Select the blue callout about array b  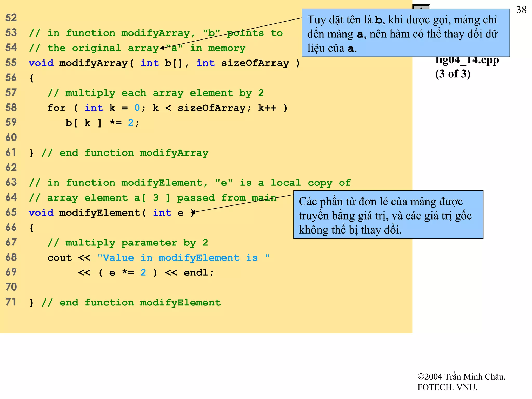tap(405, 33)
